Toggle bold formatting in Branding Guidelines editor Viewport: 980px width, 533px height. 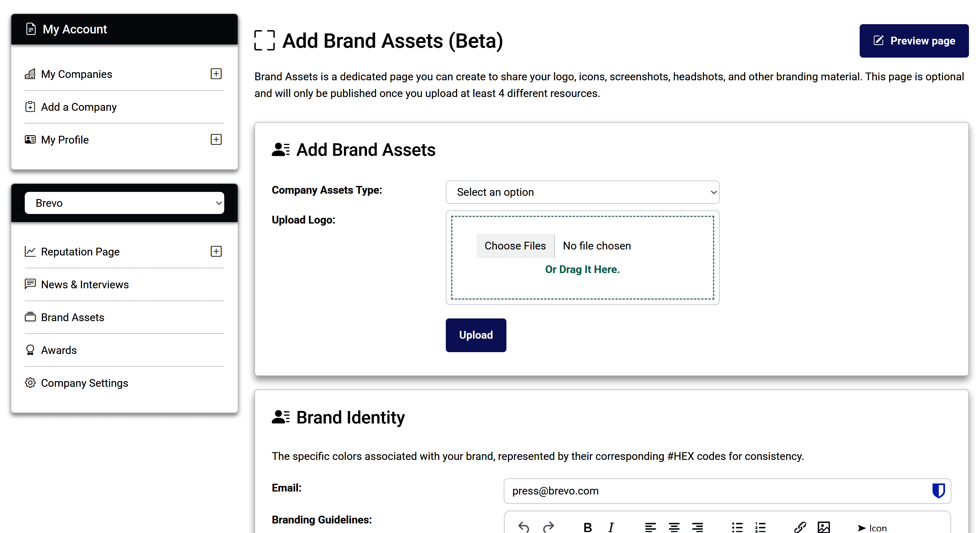(x=587, y=527)
